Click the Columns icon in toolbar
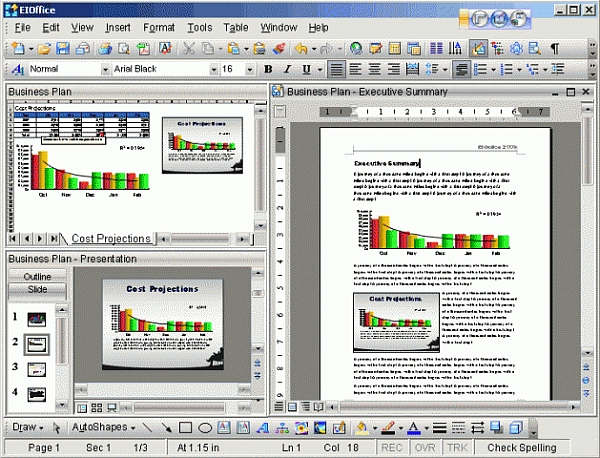This screenshot has height=458, width=600. [x=436, y=49]
